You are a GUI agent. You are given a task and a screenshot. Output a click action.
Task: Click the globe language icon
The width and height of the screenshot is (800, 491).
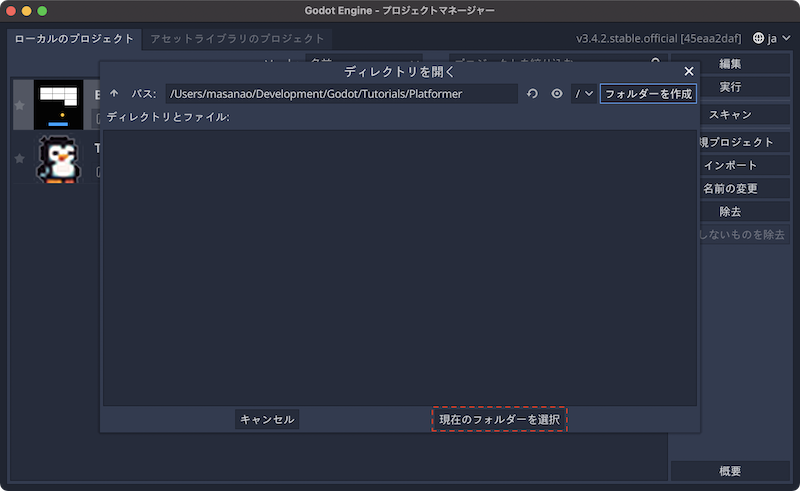coord(759,39)
